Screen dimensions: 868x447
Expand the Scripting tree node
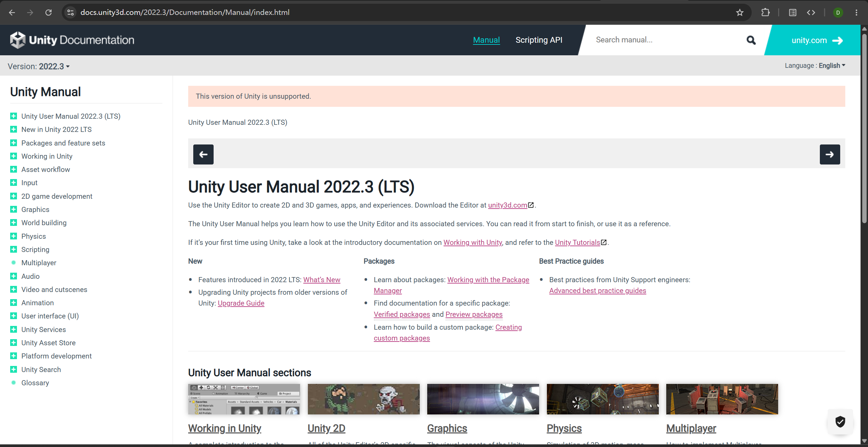click(14, 249)
